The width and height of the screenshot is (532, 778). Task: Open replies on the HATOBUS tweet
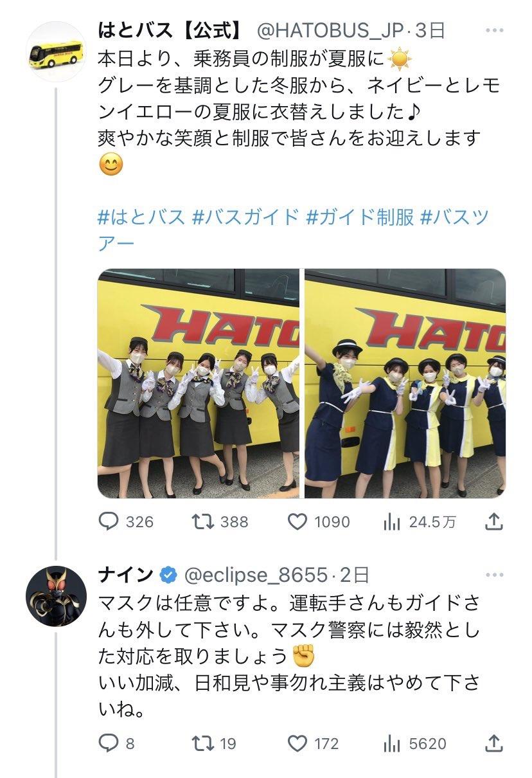[126, 521]
